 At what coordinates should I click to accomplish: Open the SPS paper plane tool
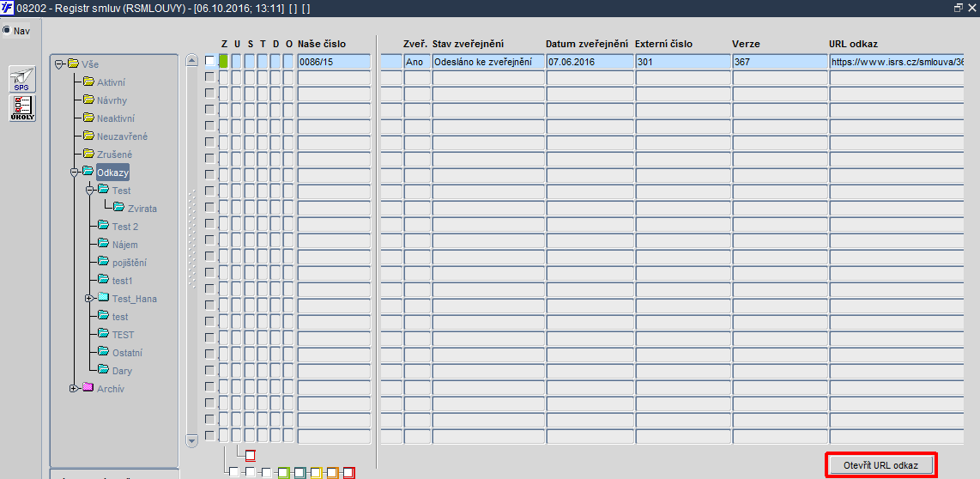click(21, 80)
